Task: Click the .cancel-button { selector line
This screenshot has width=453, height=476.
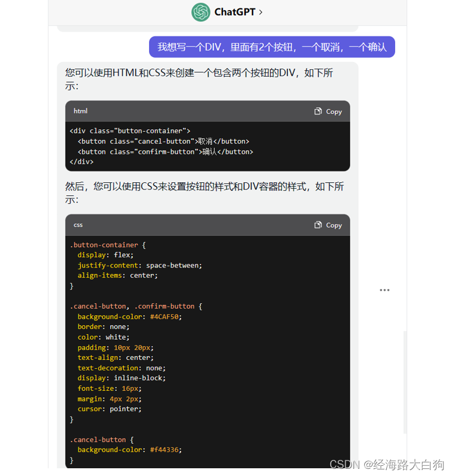Action: 102,440
